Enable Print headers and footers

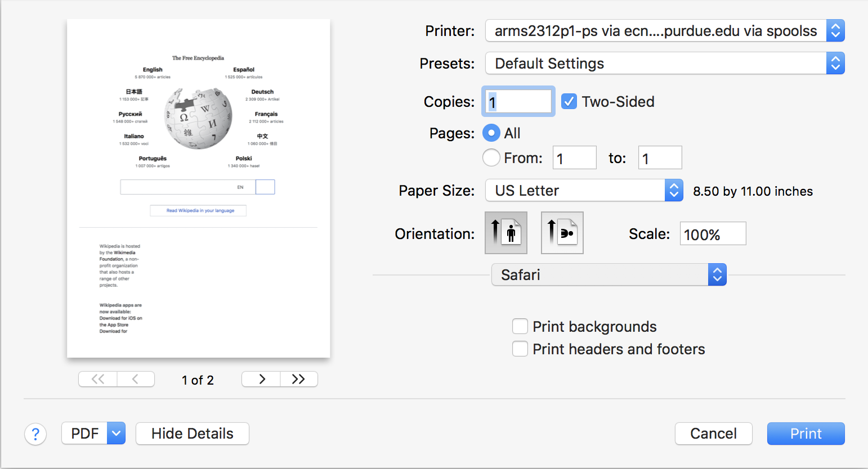click(x=520, y=349)
